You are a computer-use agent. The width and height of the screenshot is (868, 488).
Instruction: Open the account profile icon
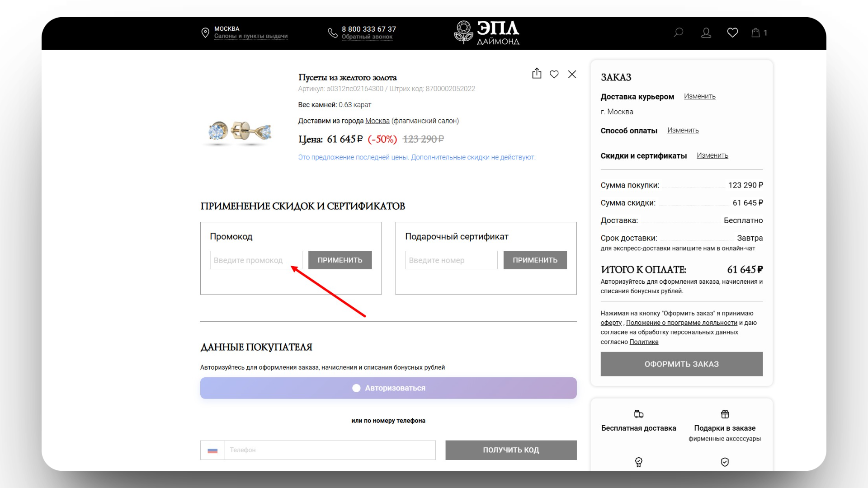[x=706, y=32]
